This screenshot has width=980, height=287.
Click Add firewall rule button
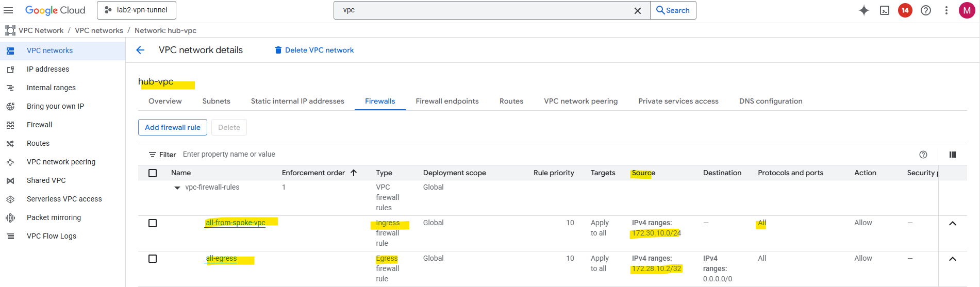pyautogui.click(x=173, y=127)
